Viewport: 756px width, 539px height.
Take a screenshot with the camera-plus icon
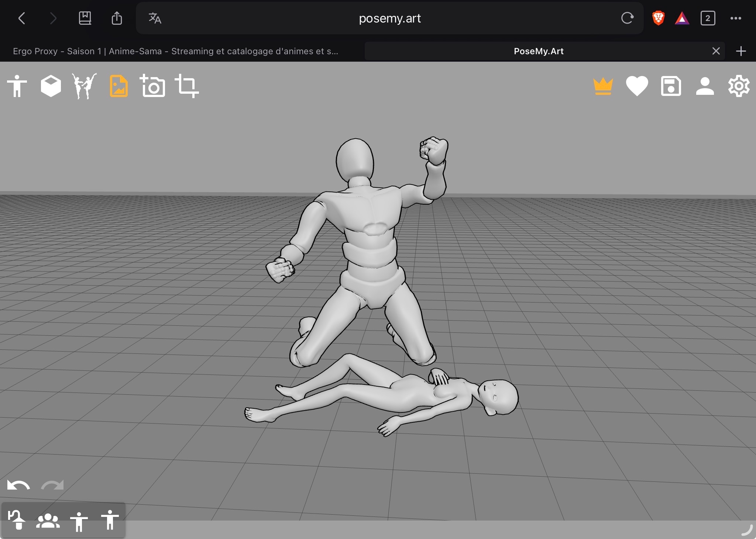tap(152, 86)
